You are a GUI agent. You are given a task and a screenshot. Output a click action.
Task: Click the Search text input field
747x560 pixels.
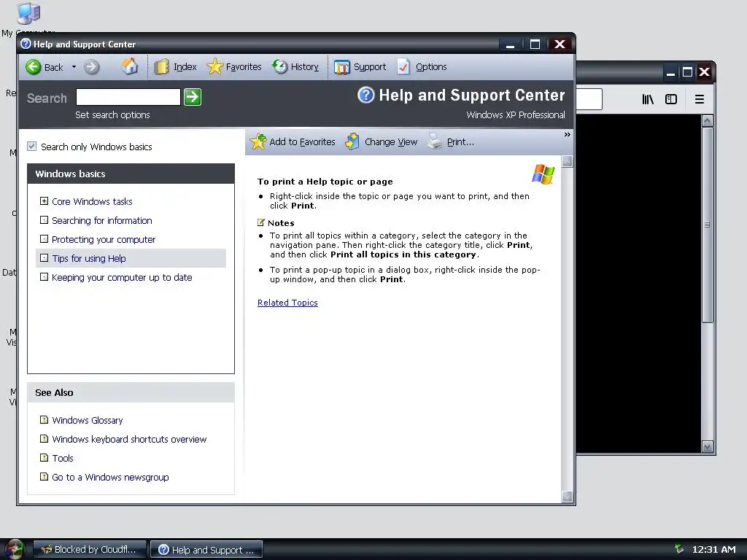point(128,97)
